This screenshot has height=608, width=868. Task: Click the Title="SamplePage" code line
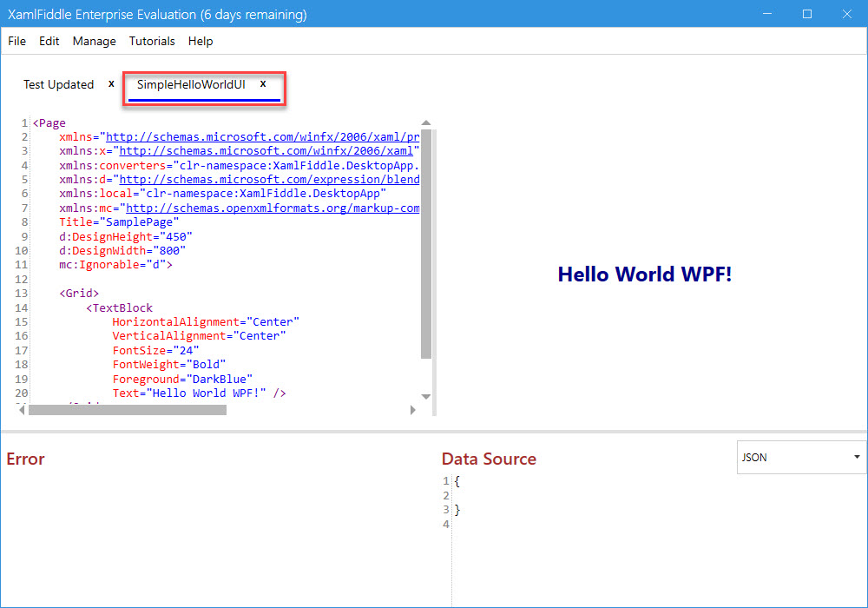pos(119,222)
